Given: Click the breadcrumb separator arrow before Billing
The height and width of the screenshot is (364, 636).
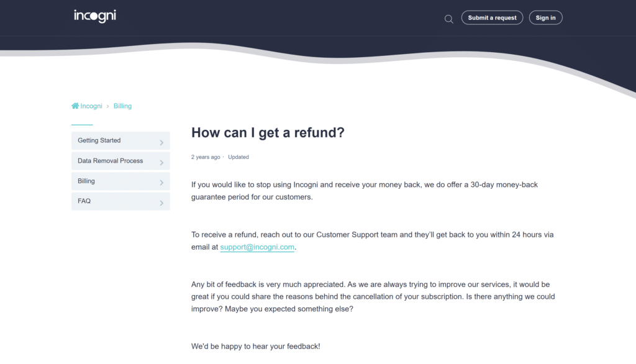Looking at the screenshot, I should click(108, 106).
